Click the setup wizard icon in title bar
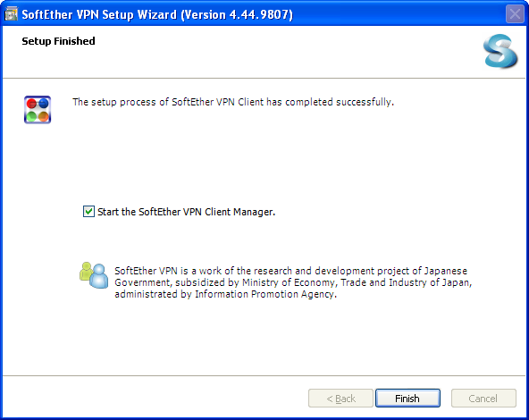The width and height of the screenshot is (529, 420). pyautogui.click(x=11, y=14)
